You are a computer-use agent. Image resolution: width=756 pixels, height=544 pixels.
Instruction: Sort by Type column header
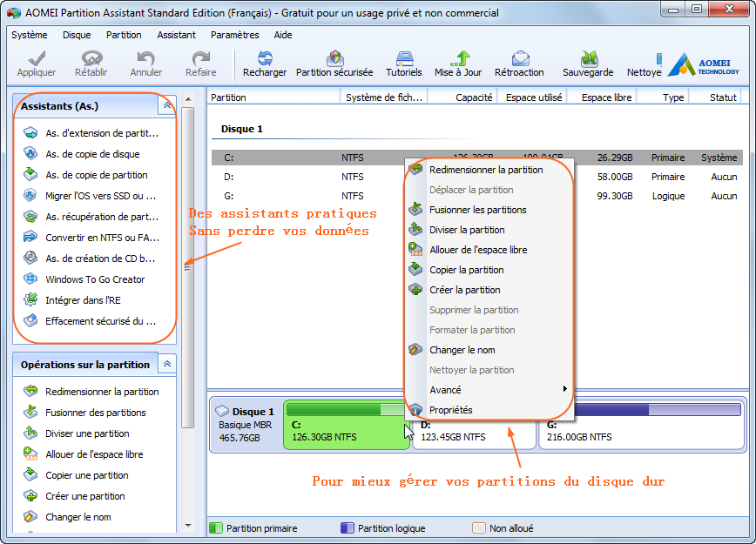click(663, 97)
